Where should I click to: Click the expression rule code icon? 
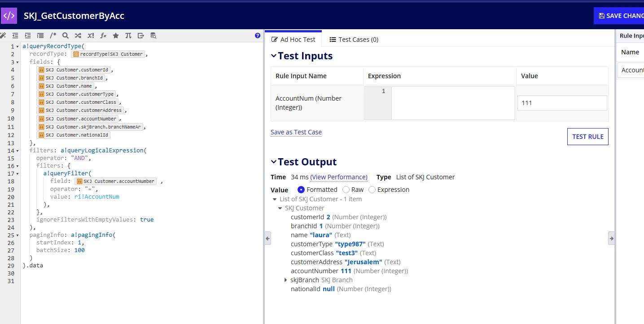pyautogui.click(x=9, y=15)
